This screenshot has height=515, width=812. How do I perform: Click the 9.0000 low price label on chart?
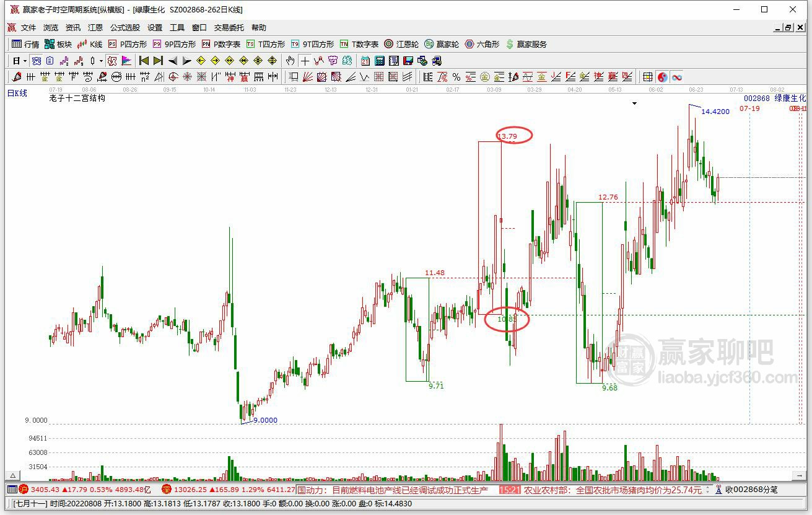tap(265, 420)
